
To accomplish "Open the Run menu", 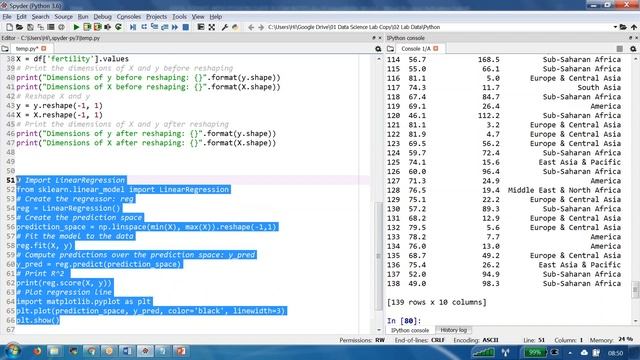I will click(x=83, y=17).
